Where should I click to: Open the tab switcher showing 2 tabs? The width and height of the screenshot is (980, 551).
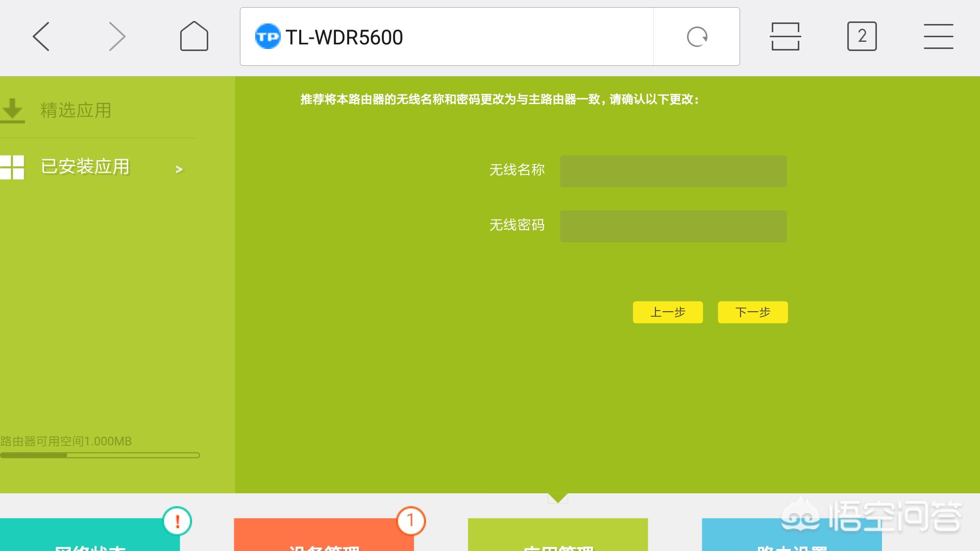(x=862, y=36)
